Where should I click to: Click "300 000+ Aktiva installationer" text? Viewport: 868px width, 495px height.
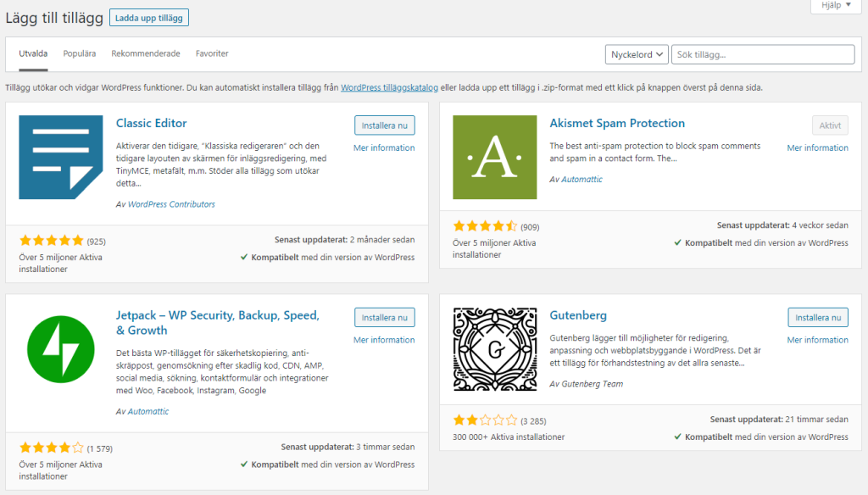point(509,437)
